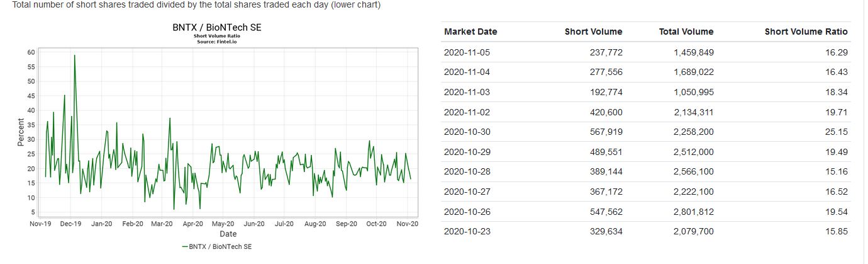Screen dimensions: 868x264
Task: Select the 2020-11-05 market date row
Action: (467, 52)
